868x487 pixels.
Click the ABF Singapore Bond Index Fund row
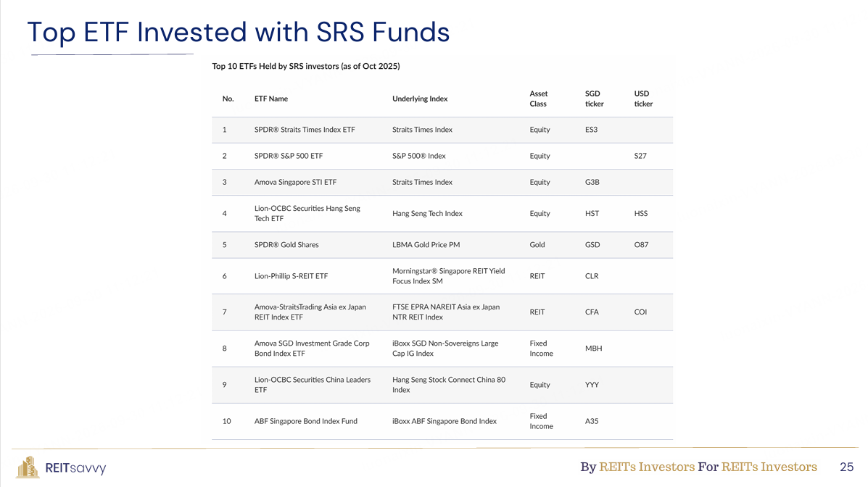tap(442, 422)
